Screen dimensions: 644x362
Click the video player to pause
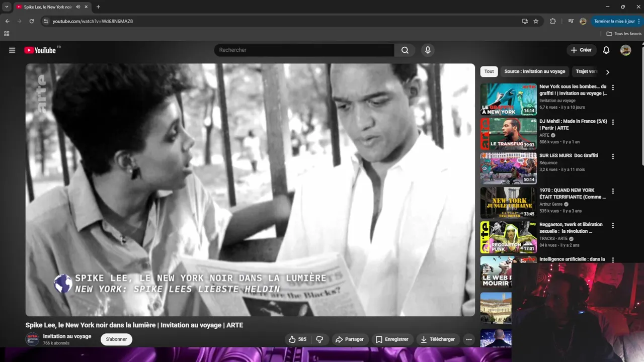pos(250,190)
